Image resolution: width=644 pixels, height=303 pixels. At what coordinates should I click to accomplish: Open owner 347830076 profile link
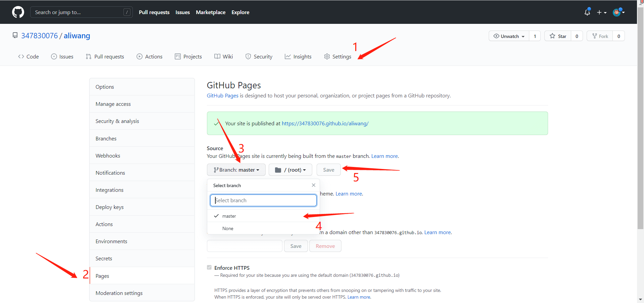(x=40, y=36)
